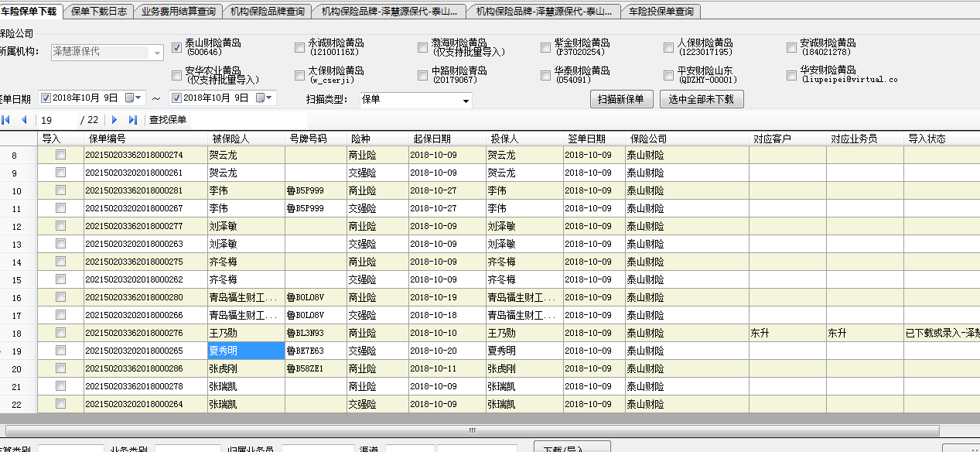Go to the previous record page
Viewport: 980px width, 452px height.
[x=24, y=120]
